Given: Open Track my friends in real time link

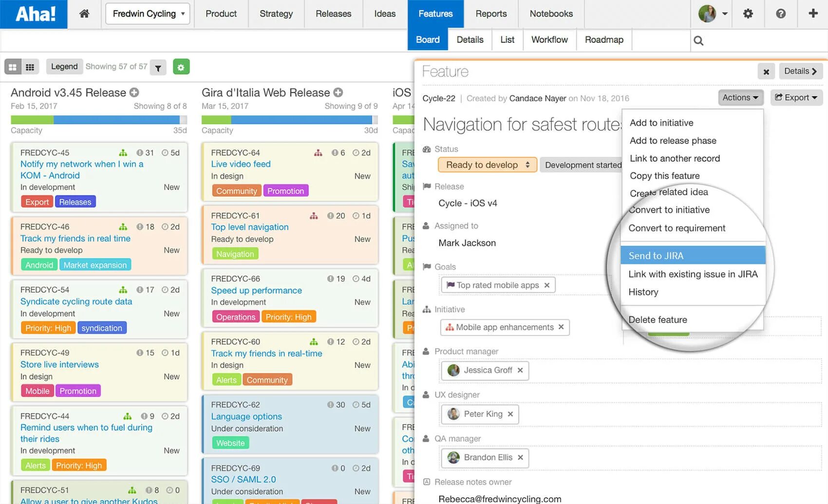Looking at the screenshot, I should [75, 238].
